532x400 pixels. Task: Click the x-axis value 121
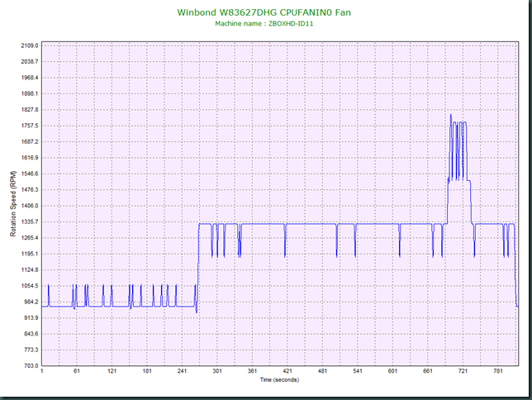[x=112, y=371]
